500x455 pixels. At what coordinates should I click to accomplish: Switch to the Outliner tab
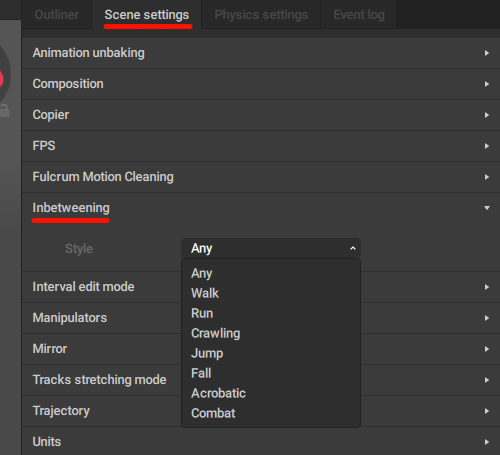(57, 15)
